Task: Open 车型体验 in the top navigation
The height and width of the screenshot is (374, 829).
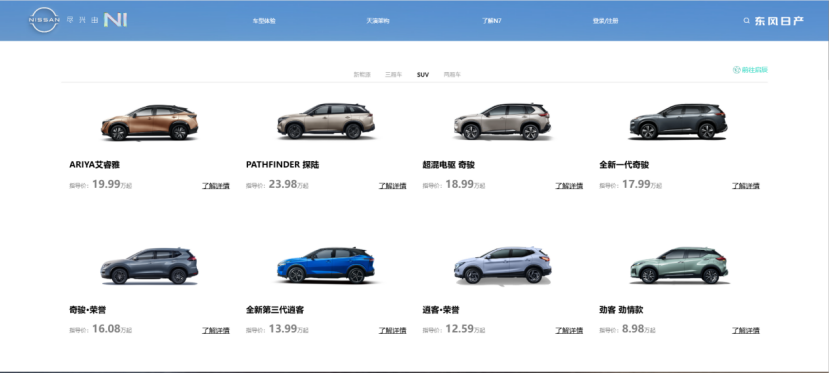Action: click(264, 21)
